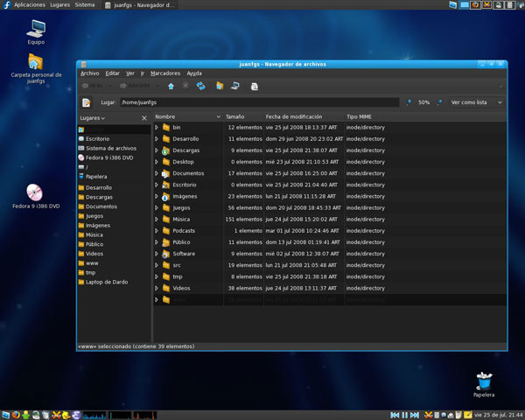
Task: Click the Imágenes folder icon in list
Action: click(x=166, y=196)
